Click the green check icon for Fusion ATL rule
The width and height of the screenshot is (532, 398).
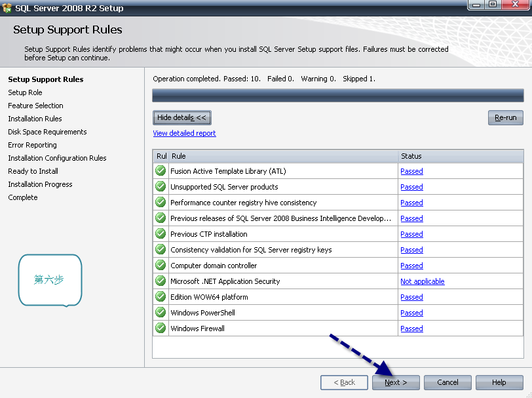(x=161, y=170)
